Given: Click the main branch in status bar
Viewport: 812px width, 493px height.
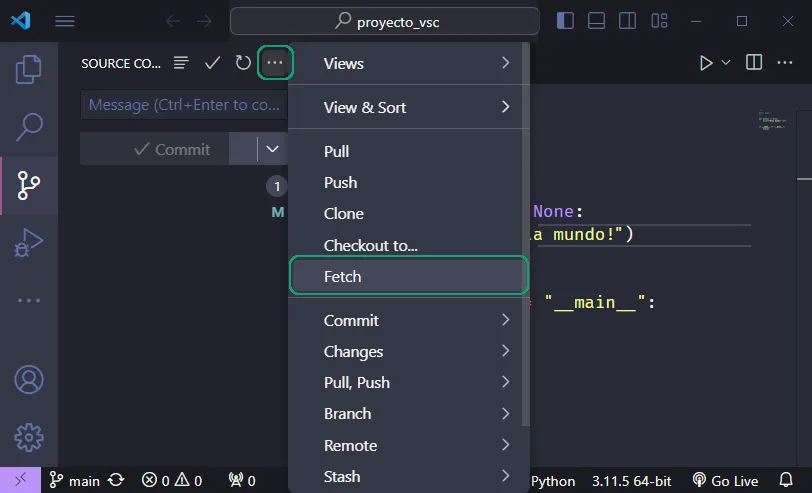Looking at the screenshot, I should pyautogui.click(x=76, y=481).
